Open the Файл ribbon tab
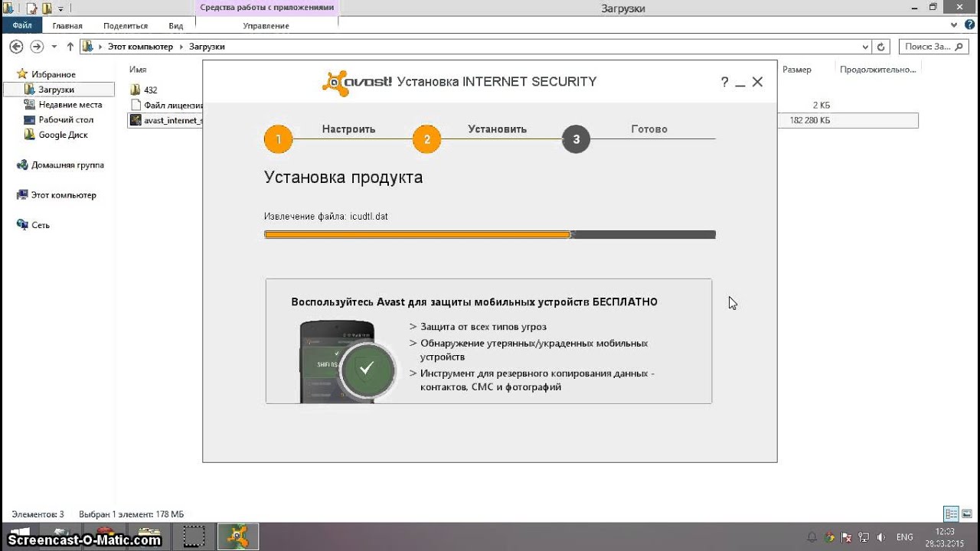 21,26
